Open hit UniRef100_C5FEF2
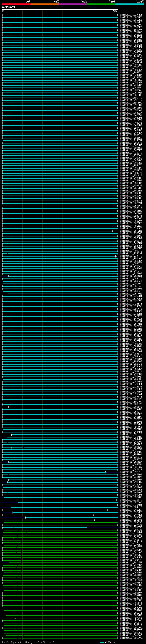Screen dimensions: 146x644 (x=131, y=583)
